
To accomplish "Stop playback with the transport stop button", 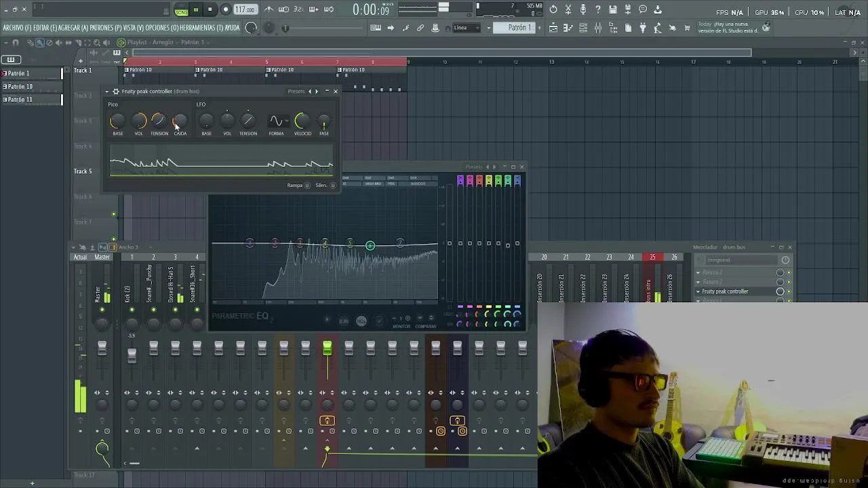I will click(x=210, y=9).
